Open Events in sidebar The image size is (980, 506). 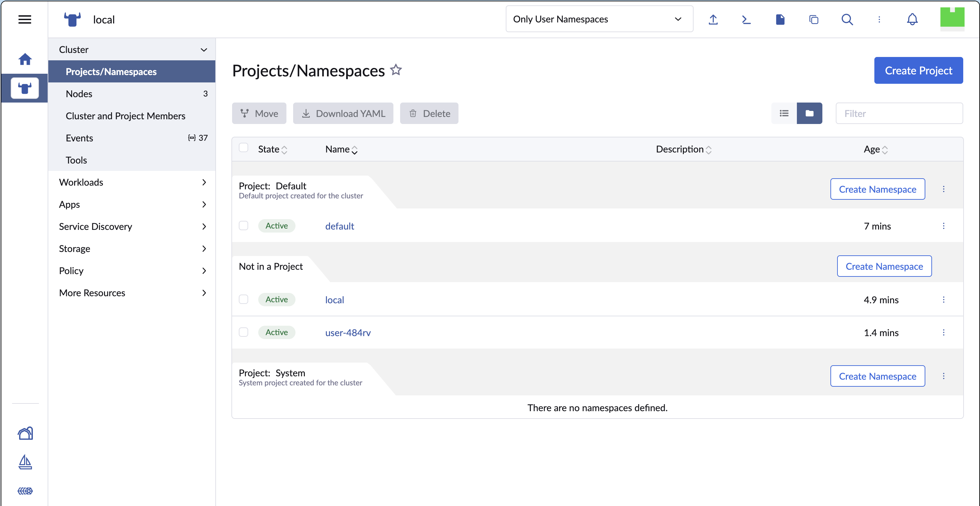(131, 138)
